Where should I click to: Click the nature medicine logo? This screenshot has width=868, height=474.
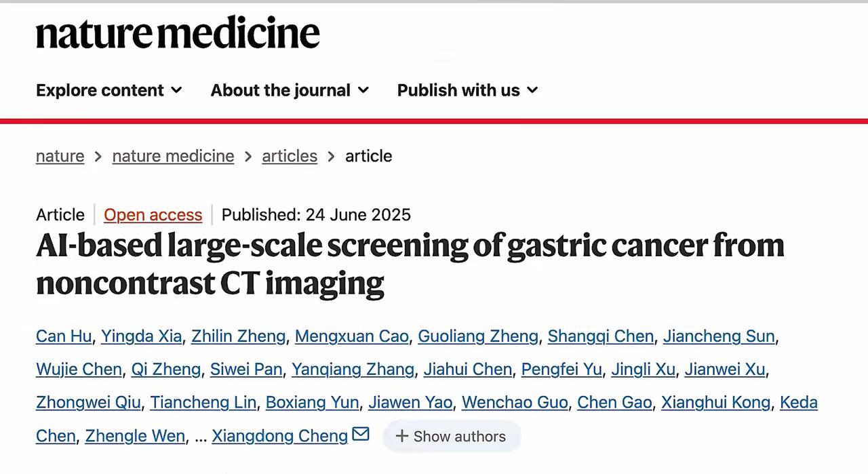coord(178,33)
